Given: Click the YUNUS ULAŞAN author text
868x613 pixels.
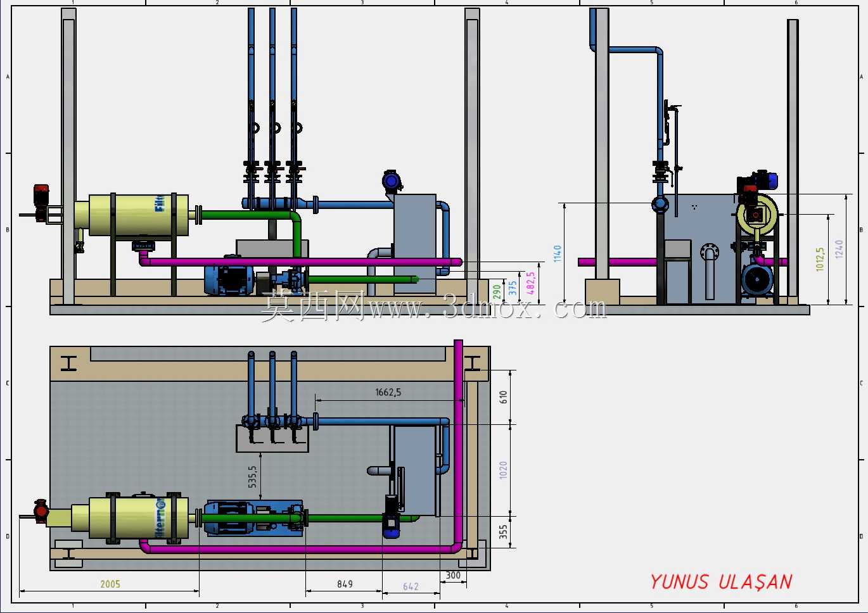Looking at the screenshot, I should 721,582.
